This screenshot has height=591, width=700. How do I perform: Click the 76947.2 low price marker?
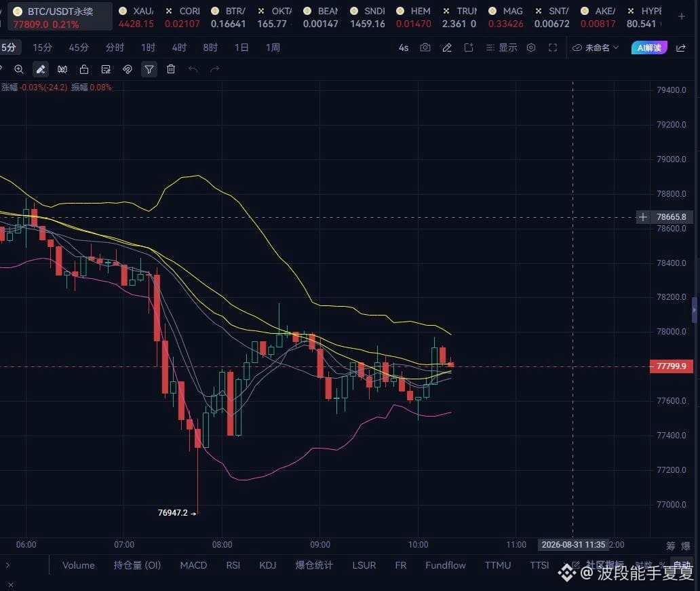(x=177, y=513)
